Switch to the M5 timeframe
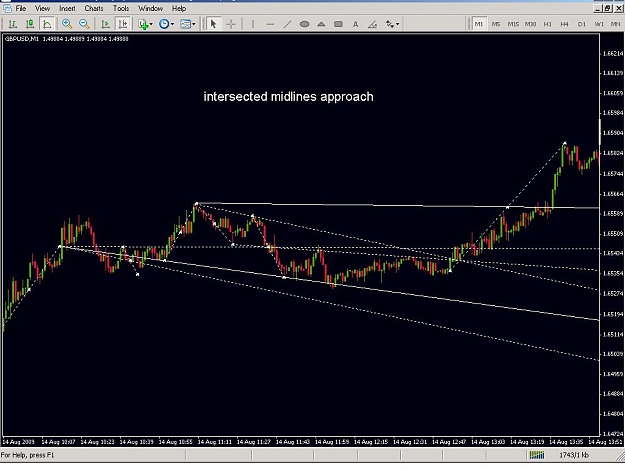 click(x=495, y=24)
